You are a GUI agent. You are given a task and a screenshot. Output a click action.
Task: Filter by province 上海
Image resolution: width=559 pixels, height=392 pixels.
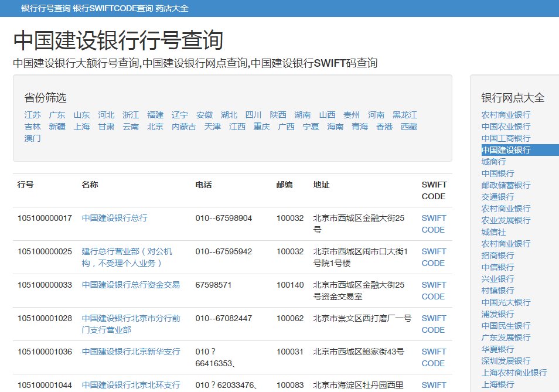81,127
